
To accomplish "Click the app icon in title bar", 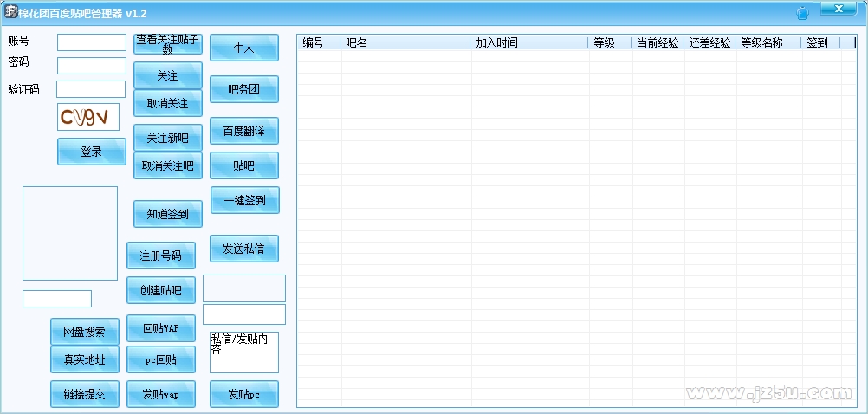I will [x=11, y=12].
